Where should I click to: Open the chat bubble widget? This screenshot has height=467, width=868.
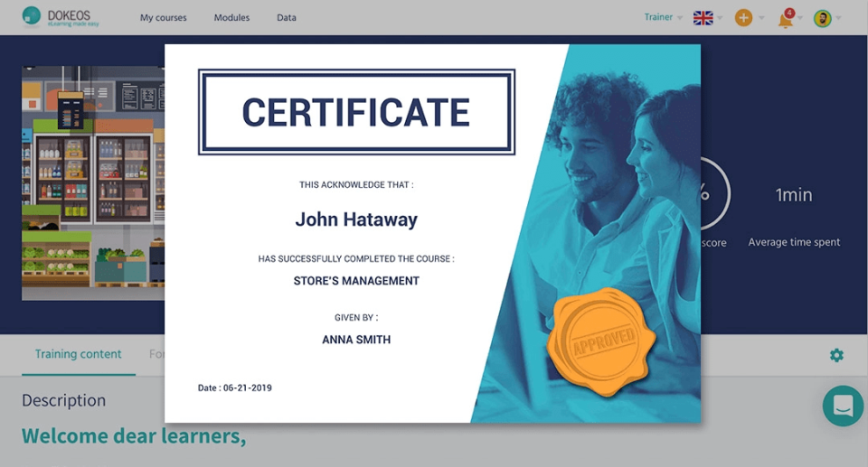(x=843, y=406)
